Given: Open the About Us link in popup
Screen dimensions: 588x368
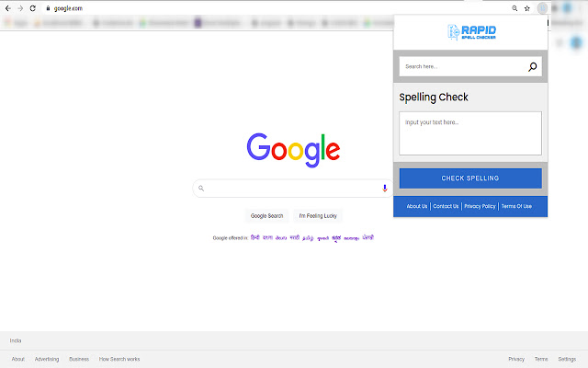Looking at the screenshot, I should point(416,206).
